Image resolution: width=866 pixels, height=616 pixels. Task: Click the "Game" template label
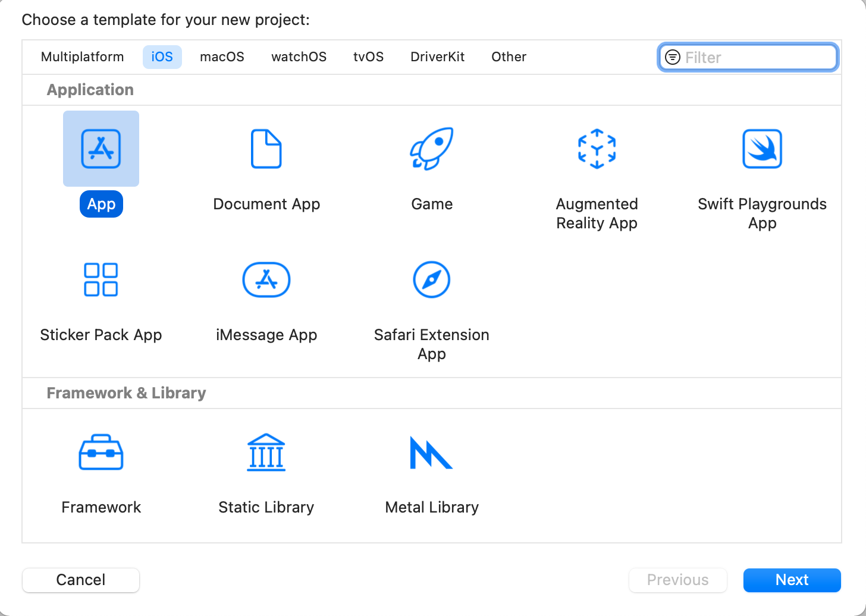(432, 204)
